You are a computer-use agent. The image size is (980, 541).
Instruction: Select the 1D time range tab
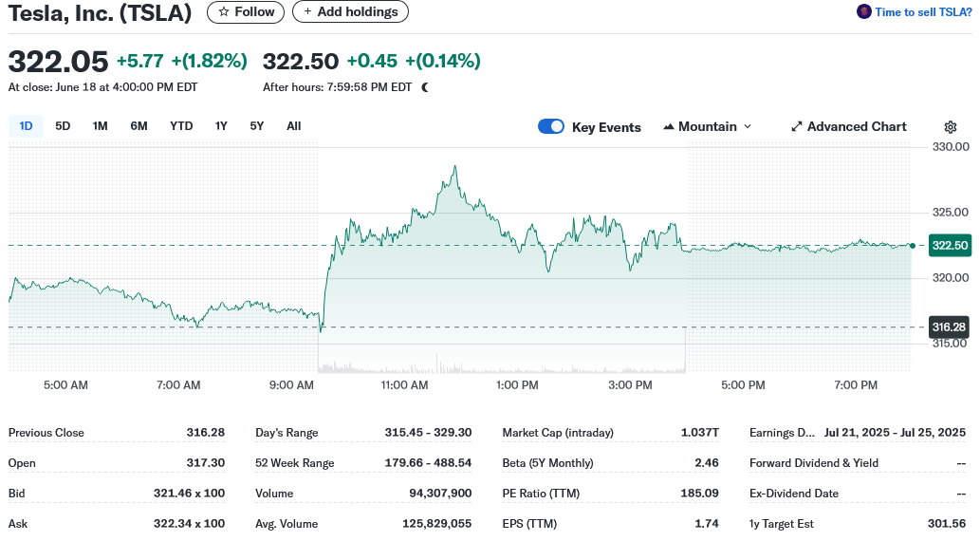coord(26,125)
